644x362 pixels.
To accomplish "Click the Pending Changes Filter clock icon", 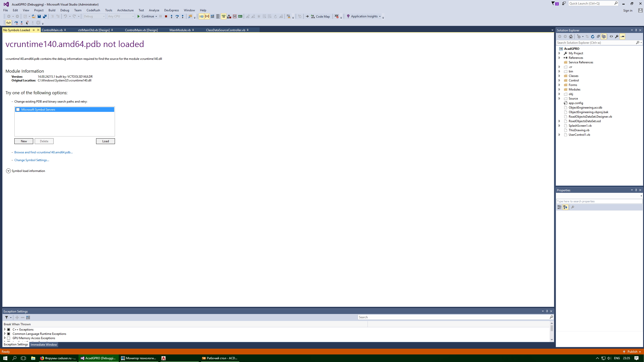I will [579, 36].
